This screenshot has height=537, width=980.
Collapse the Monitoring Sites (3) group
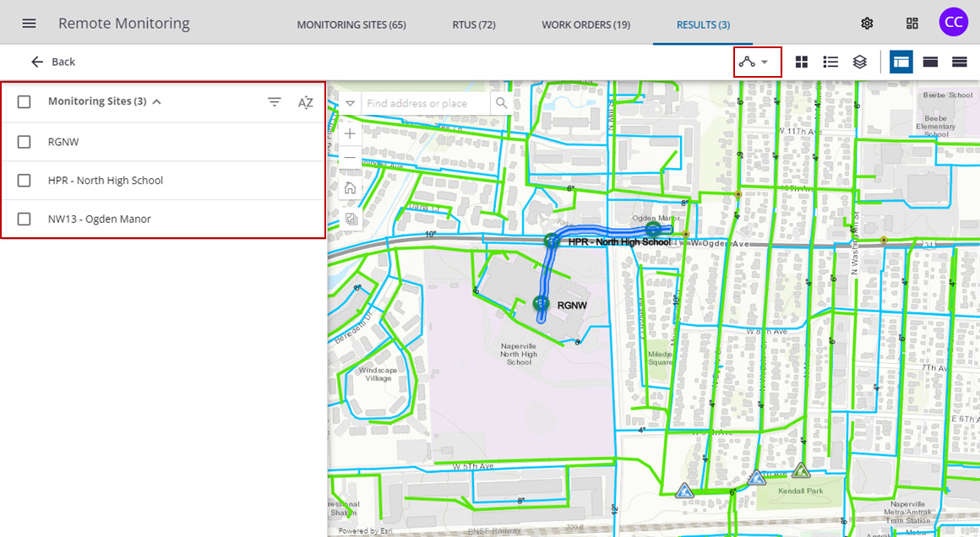click(156, 101)
